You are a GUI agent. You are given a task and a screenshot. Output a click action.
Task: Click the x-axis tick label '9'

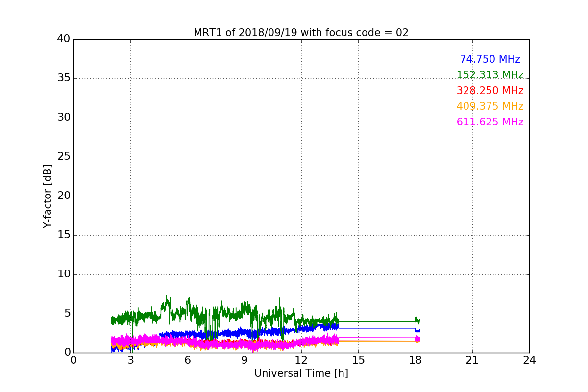[245, 360]
